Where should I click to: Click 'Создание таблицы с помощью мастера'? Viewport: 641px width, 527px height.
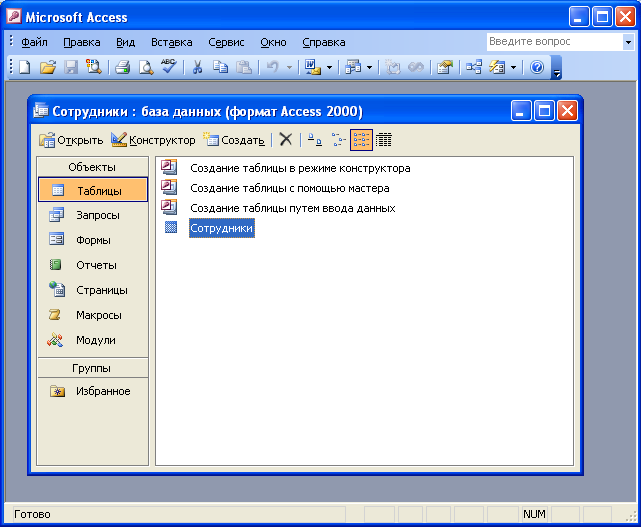click(x=290, y=188)
